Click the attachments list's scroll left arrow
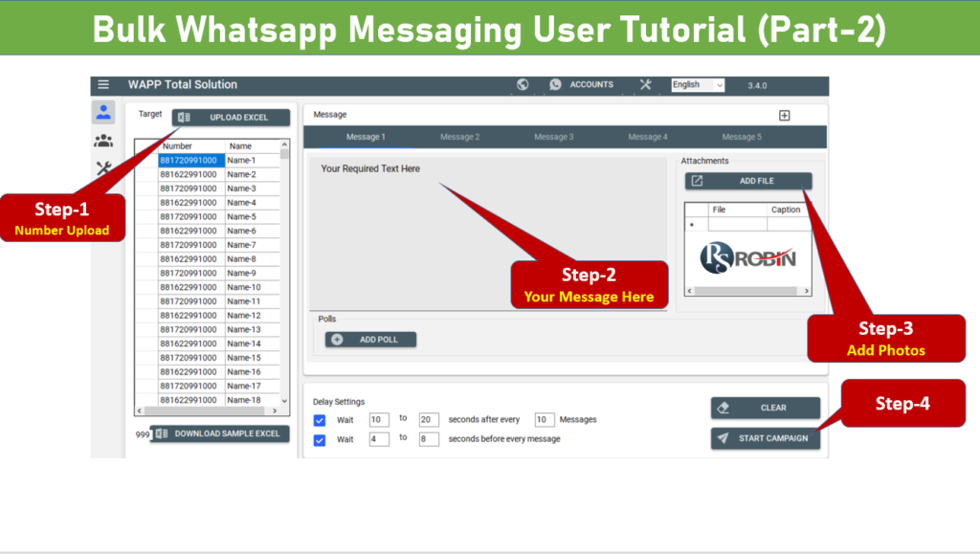 [x=689, y=291]
